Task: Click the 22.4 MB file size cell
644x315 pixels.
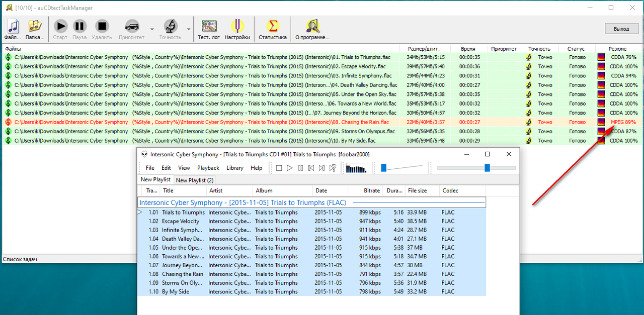Action: click(417, 274)
